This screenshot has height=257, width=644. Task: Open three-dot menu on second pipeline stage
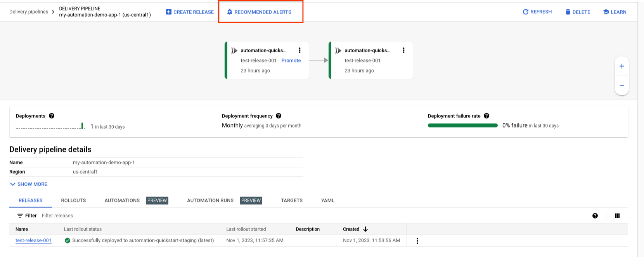[x=403, y=50]
